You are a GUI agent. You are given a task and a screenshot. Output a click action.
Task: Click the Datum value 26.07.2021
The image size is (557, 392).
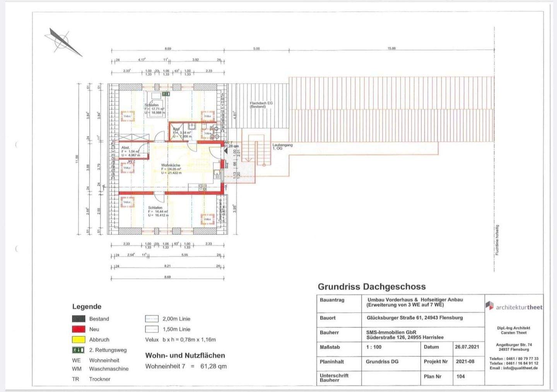pyautogui.click(x=467, y=347)
